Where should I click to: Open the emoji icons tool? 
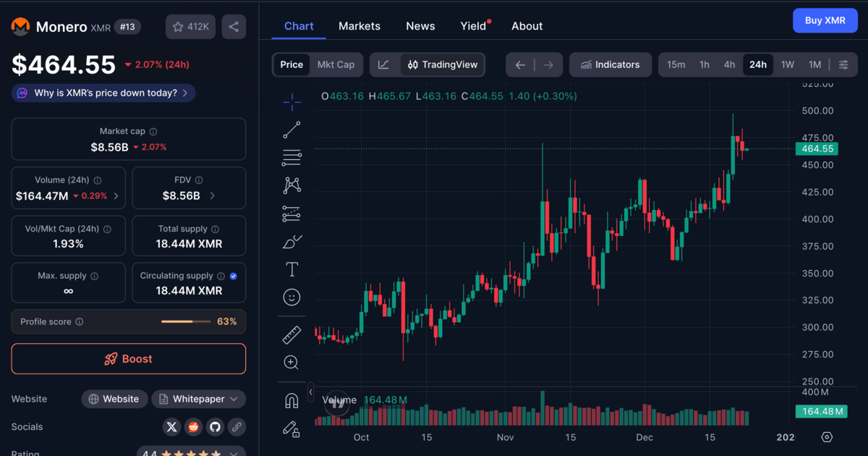click(x=292, y=297)
